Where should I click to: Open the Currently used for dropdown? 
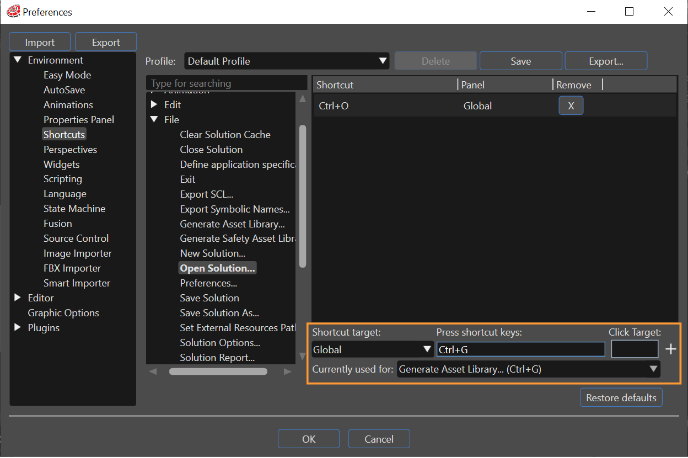click(x=528, y=369)
